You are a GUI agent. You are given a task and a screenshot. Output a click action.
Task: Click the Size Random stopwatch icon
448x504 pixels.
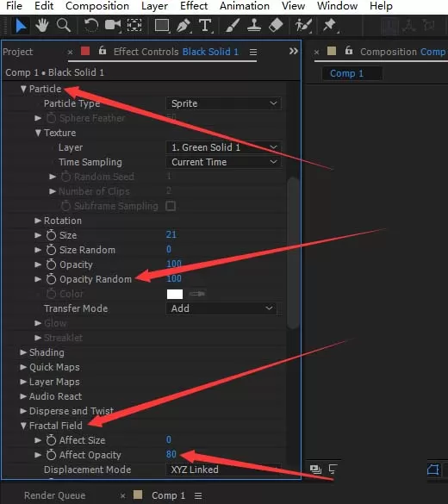pyautogui.click(x=51, y=250)
